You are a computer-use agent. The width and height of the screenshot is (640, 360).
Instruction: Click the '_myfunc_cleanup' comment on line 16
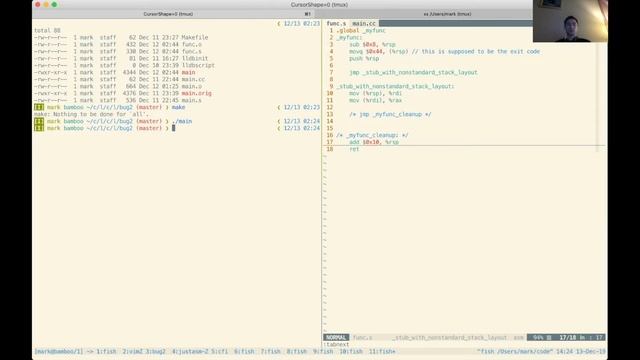(372, 135)
